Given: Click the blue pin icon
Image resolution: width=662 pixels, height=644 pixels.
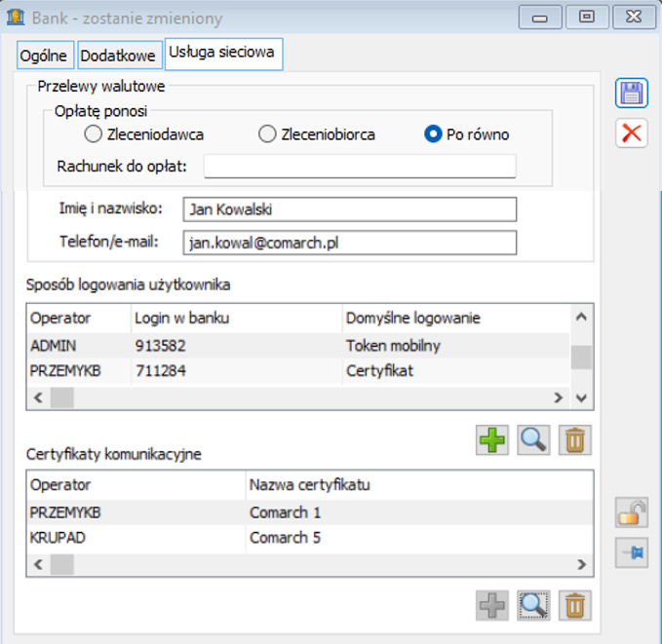Looking at the screenshot, I should click(x=631, y=552).
